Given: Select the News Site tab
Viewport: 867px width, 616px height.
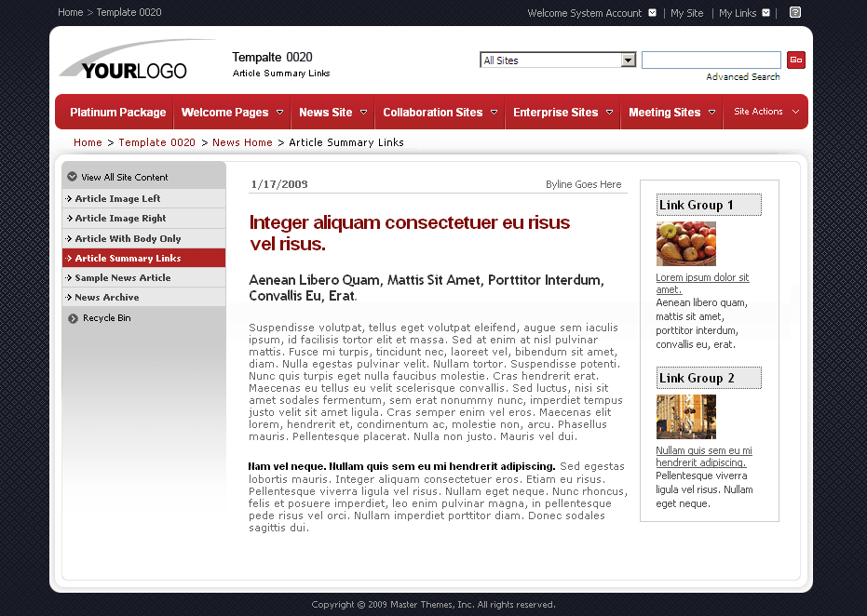Looking at the screenshot, I should pos(326,112).
